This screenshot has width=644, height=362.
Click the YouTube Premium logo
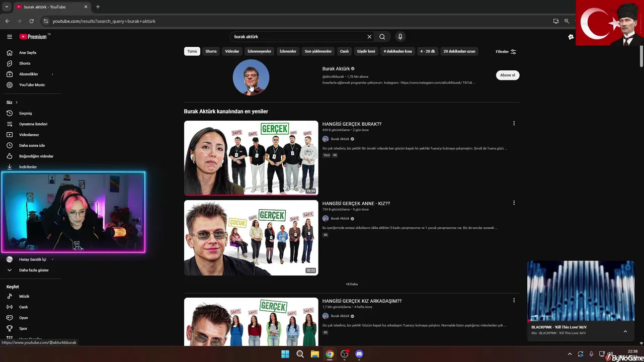click(34, 37)
